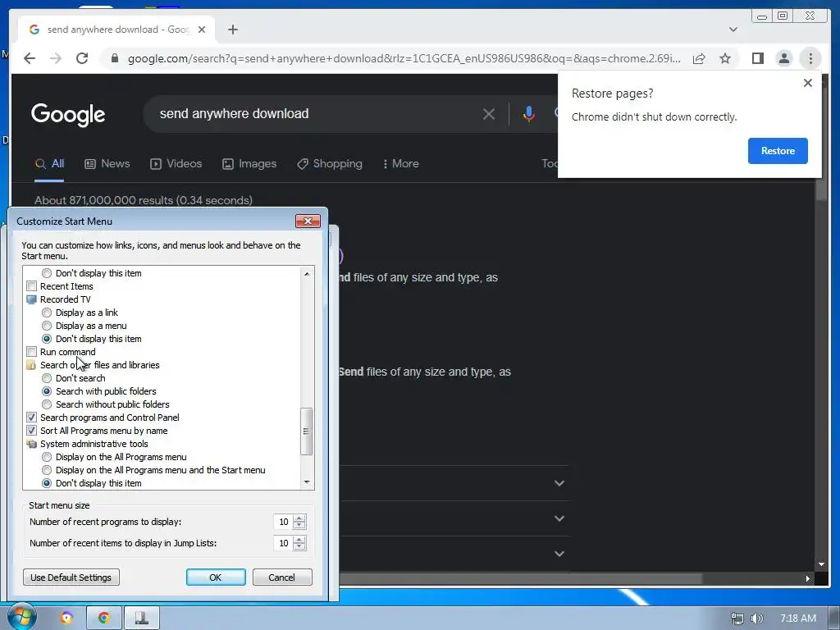Click the volume speaker tray icon
The width and height of the screenshot is (840, 630).
click(756, 619)
